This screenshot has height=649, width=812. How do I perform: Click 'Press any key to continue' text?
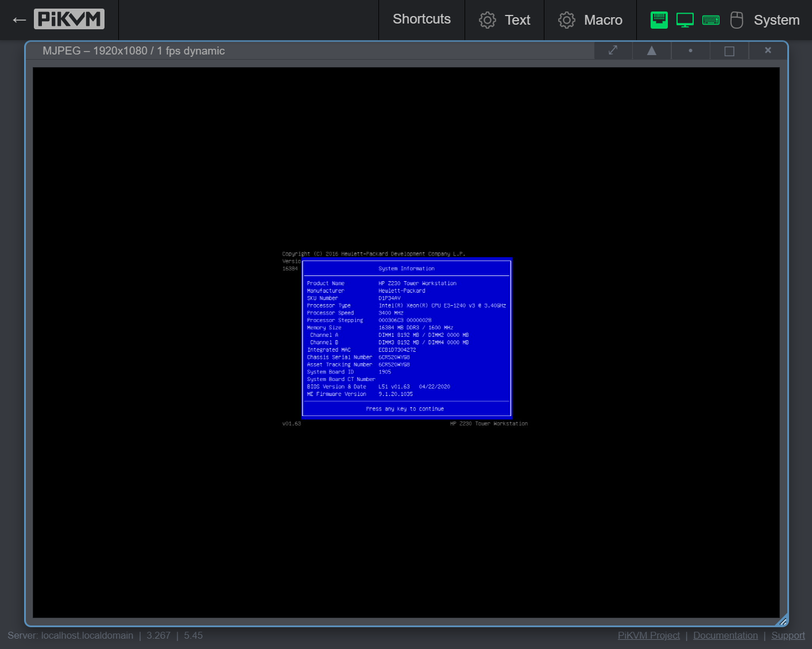point(405,409)
